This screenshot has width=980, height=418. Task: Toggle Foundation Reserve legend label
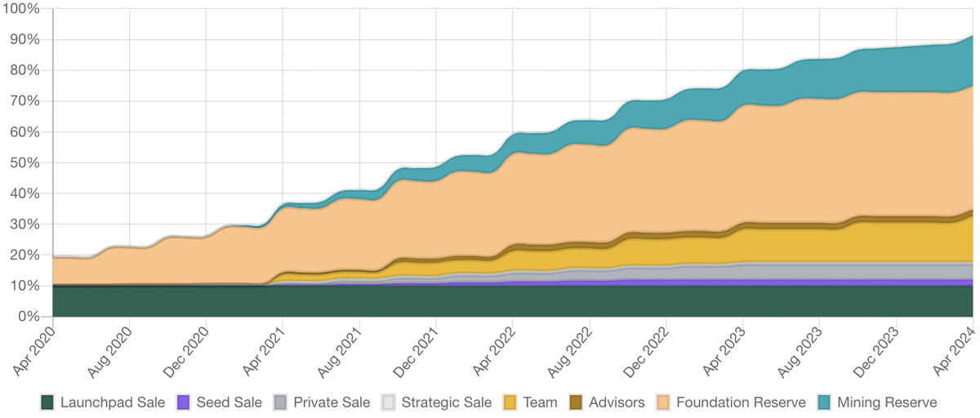(741, 402)
